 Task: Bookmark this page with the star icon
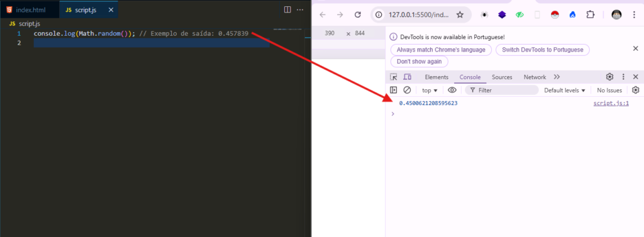(x=460, y=15)
